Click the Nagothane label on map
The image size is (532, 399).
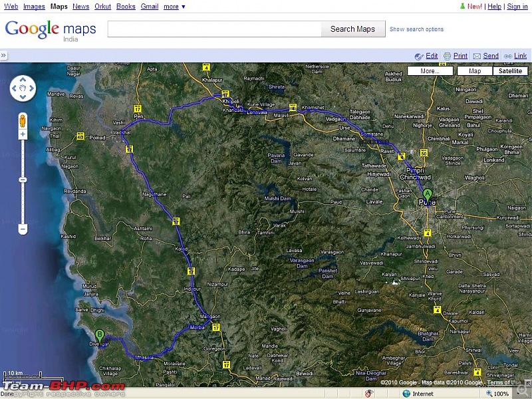point(154,194)
